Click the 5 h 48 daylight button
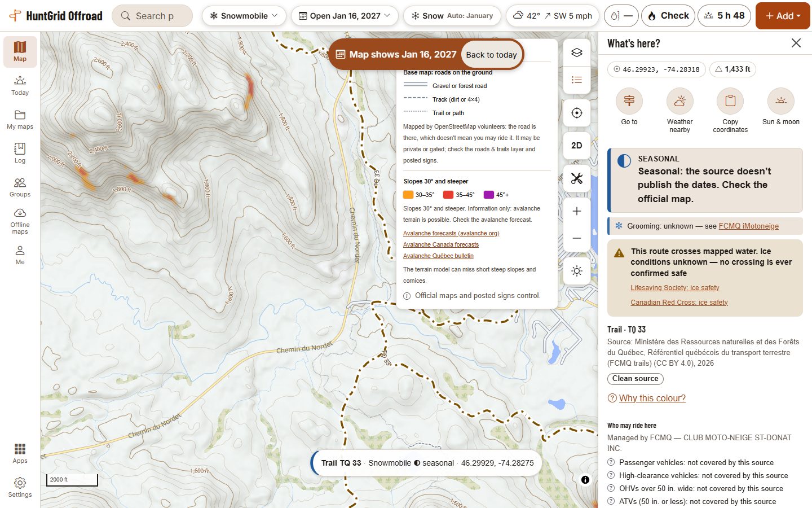The height and width of the screenshot is (508, 812). click(724, 16)
